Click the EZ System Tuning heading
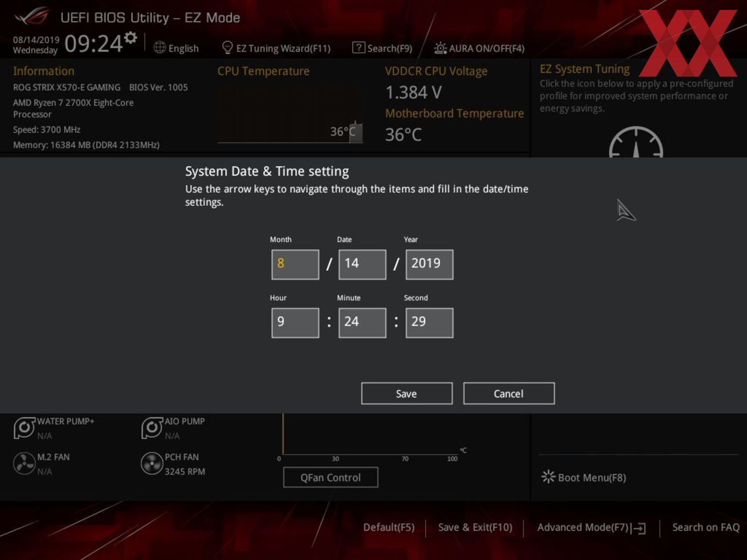 click(x=585, y=69)
